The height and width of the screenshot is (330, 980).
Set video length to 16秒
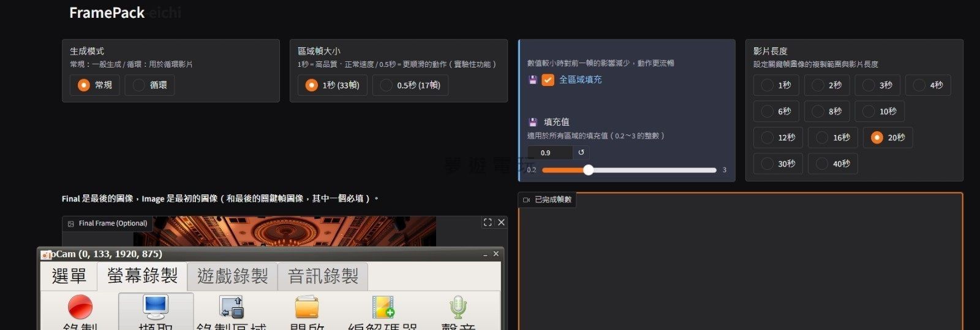tap(833, 137)
